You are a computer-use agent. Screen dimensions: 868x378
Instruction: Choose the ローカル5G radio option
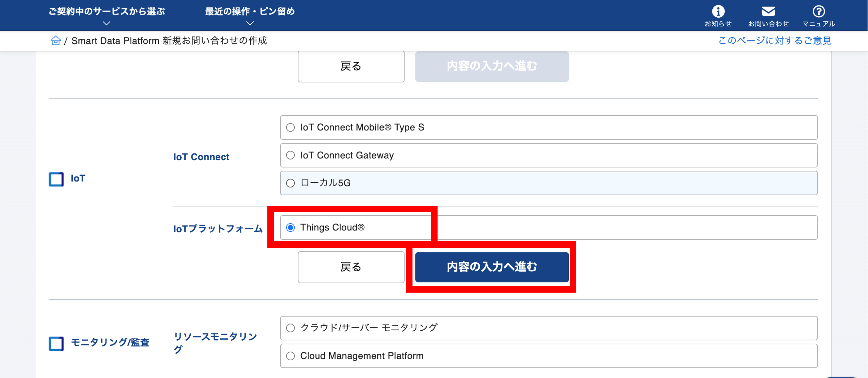pos(291,183)
